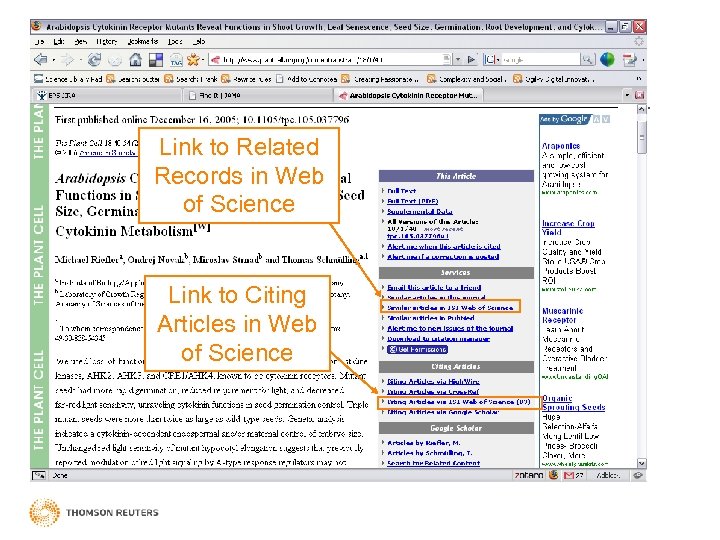Open 'Citing Articles via HighWire' link
Screen dimensions: 720x540
coord(433,381)
